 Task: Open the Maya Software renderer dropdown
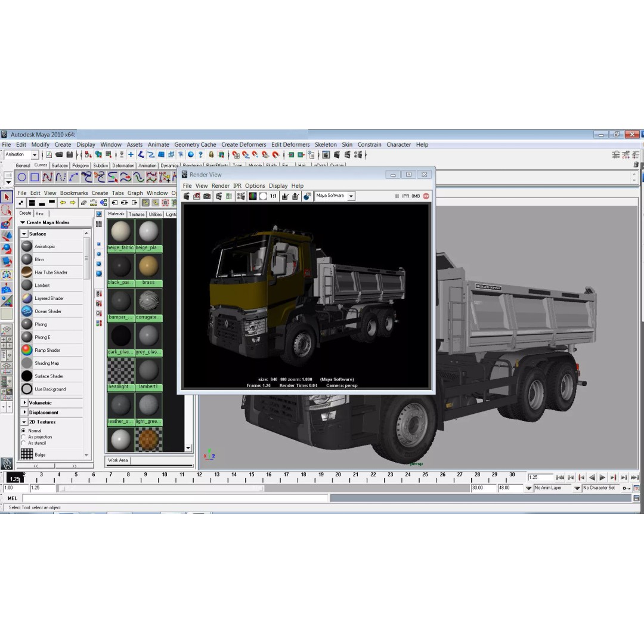click(351, 196)
